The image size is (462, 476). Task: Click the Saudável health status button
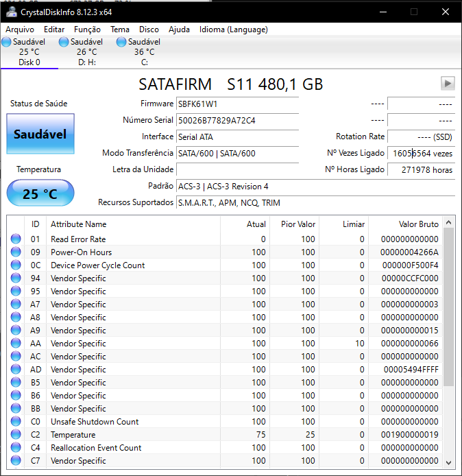[40, 134]
